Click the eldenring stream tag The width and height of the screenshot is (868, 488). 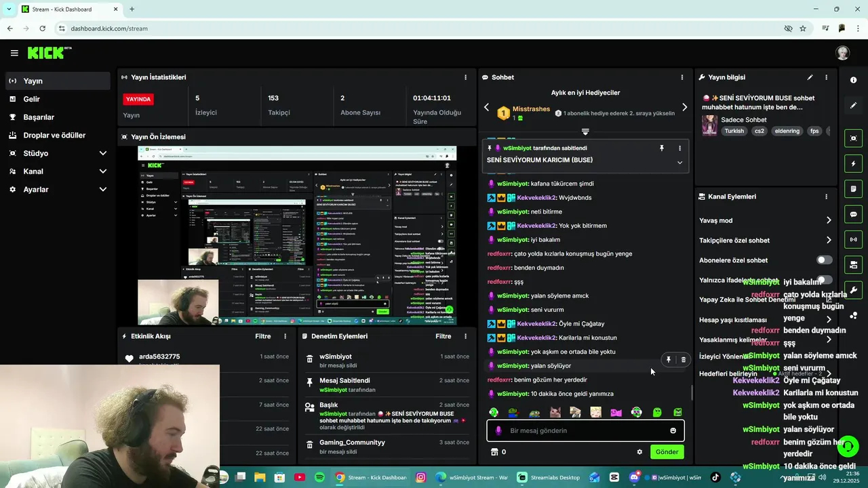tap(787, 131)
